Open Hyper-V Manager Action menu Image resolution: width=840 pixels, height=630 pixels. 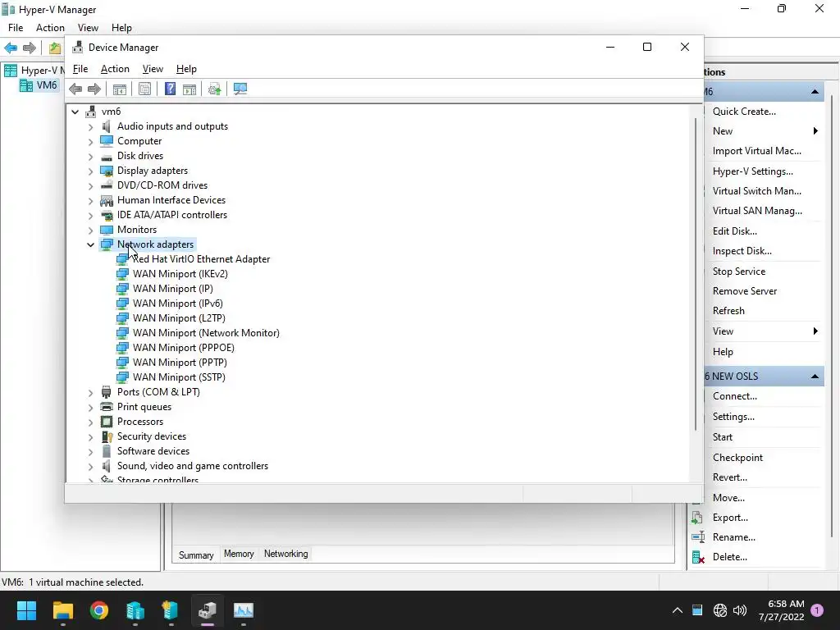click(x=50, y=28)
